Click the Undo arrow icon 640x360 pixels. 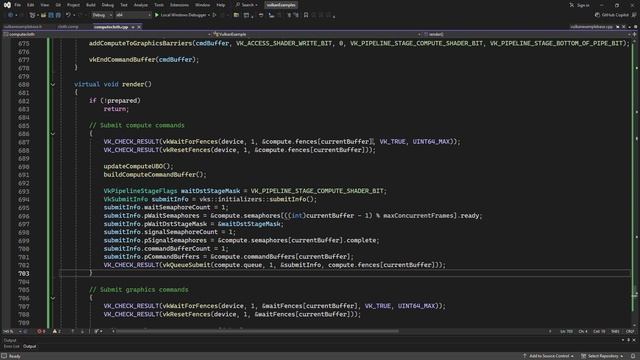(x=68, y=15)
